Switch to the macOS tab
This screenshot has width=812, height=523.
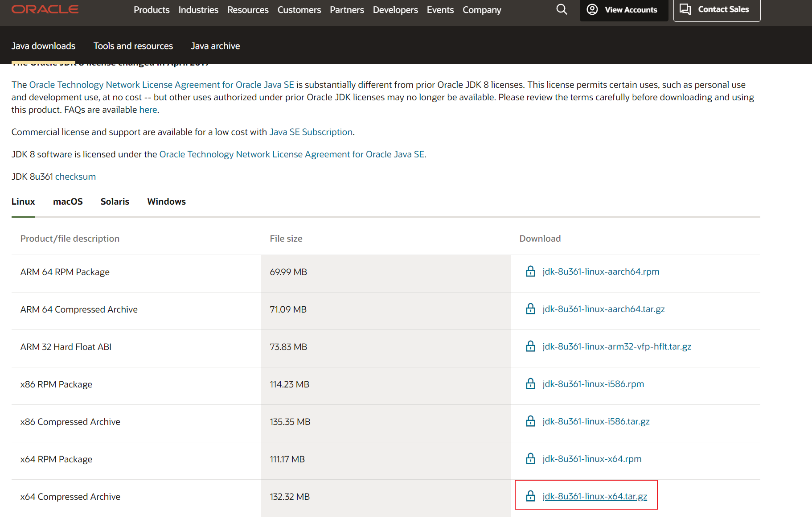68,202
